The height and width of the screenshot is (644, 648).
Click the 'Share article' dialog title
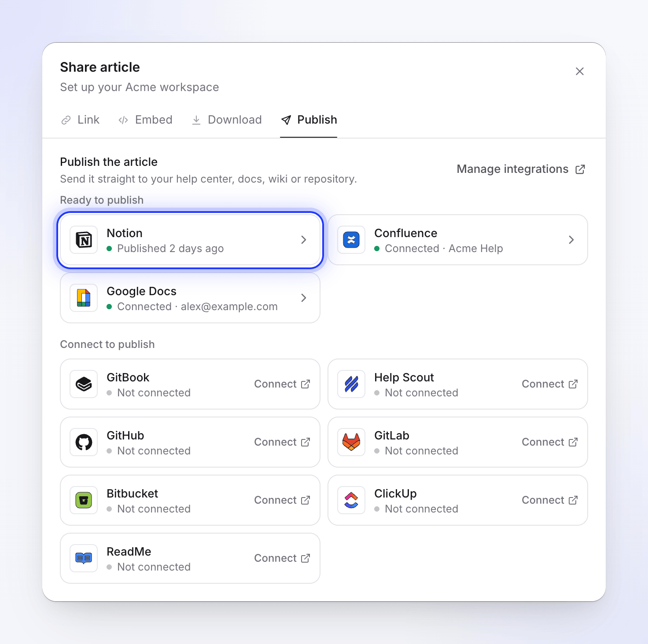tap(100, 67)
